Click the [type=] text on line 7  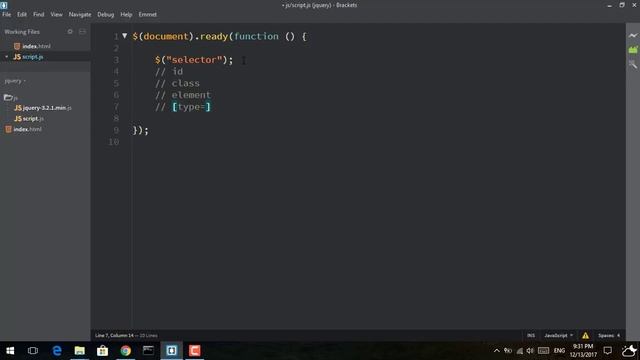click(x=191, y=107)
